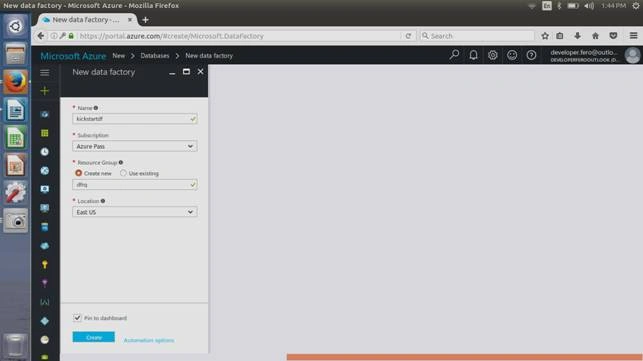
Task: Click Databases in the breadcrumb
Action: click(x=155, y=55)
